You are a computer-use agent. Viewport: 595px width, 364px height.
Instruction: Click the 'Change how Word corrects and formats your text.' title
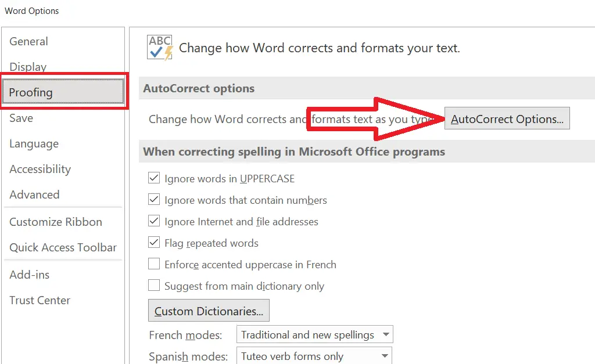(320, 48)
